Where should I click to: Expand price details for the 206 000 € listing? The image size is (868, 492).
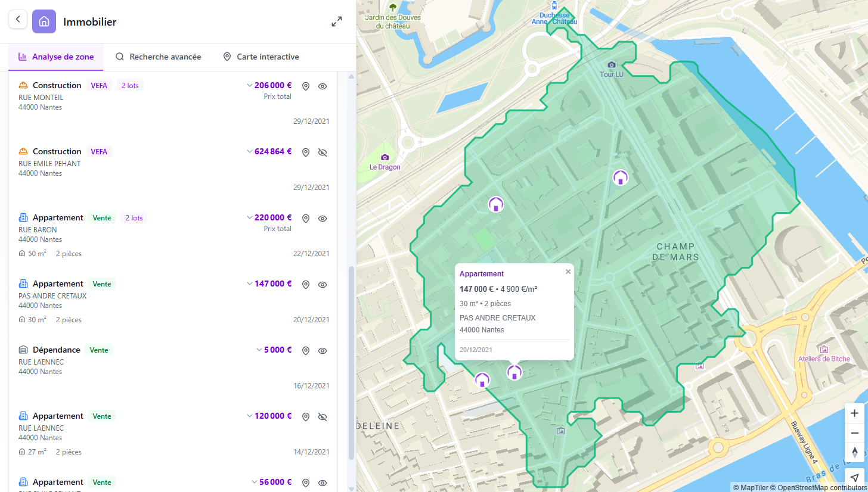(x=250, y=85)
